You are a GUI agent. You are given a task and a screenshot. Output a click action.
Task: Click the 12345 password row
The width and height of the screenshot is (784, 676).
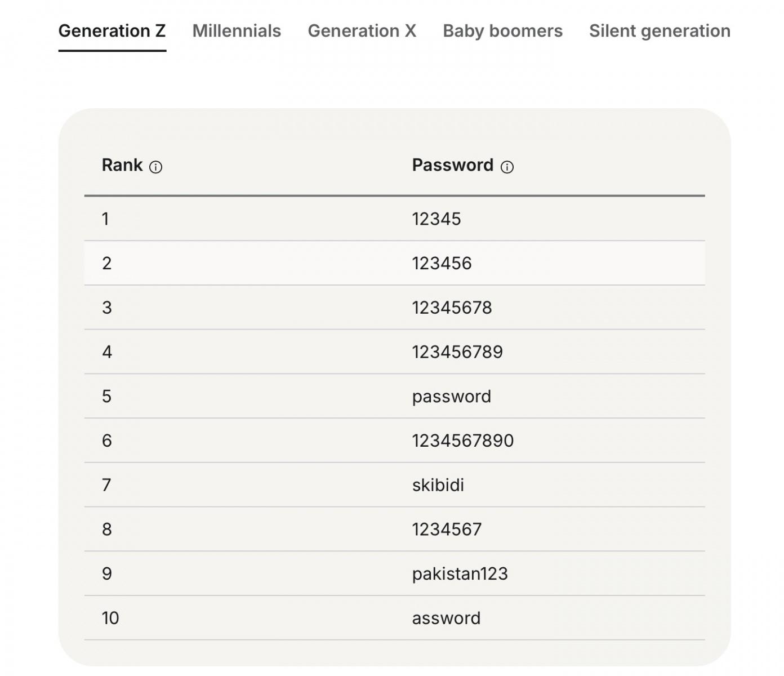pos(436,219)
